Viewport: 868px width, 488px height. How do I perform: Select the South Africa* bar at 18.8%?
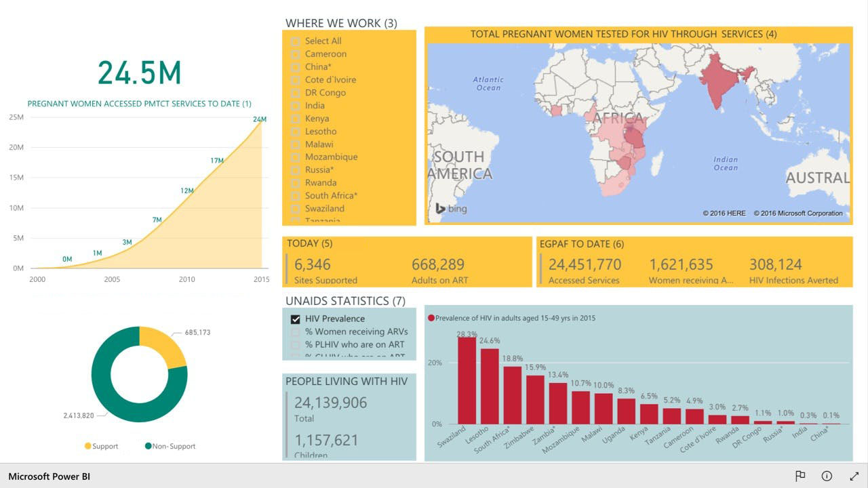pyautogui.click(x=513, y=395)
